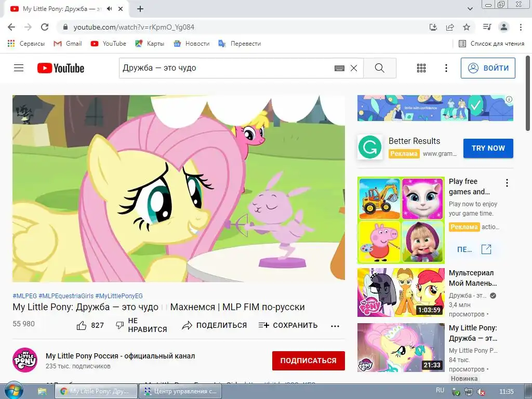The image size is (532, 399).
Task: Open the Chrome profile avatar
Action: pyautogui.click(x=504, y=27)
